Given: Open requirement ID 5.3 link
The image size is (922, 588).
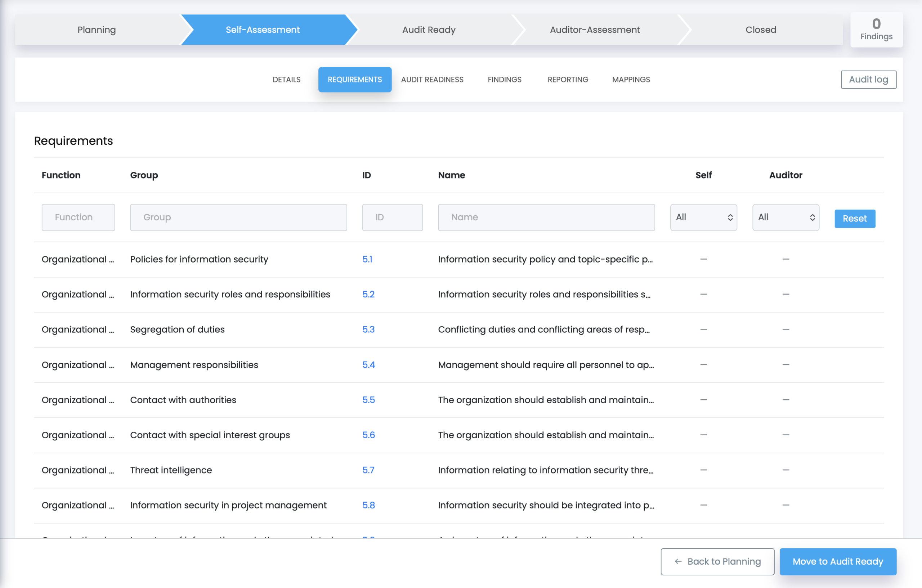Looking at the screenshot, I should tap(368, 329).
